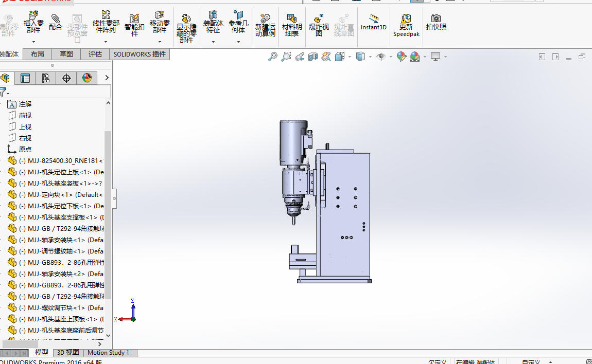Expand more manager tabs arrow
Image resolution: width=592 pixels, height=364 pixels.
coord(107,78)
